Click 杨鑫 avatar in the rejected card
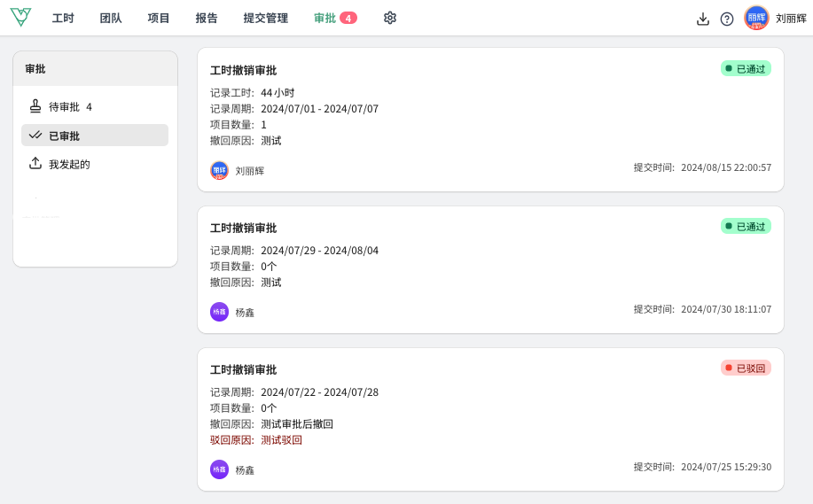 pos(219,469)
